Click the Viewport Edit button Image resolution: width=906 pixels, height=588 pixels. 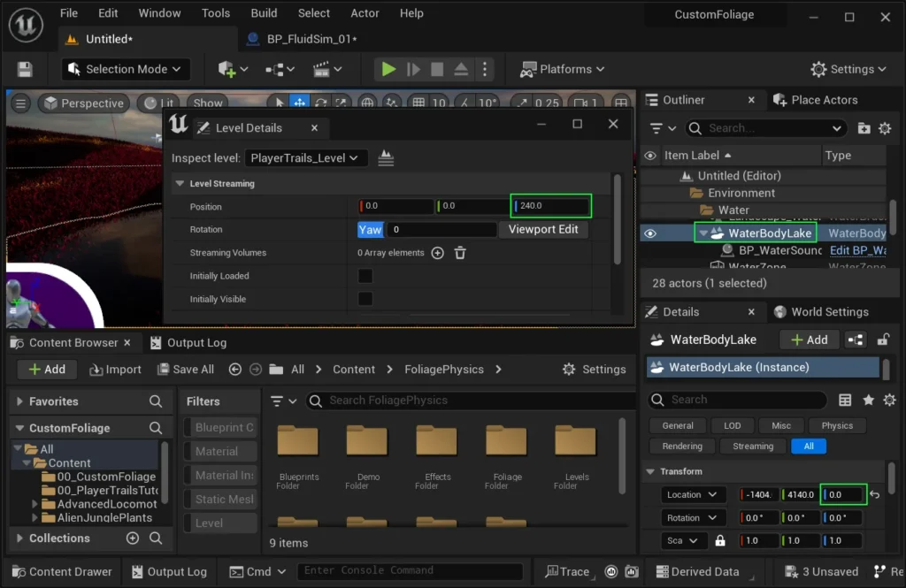click(x=543, y=229)
